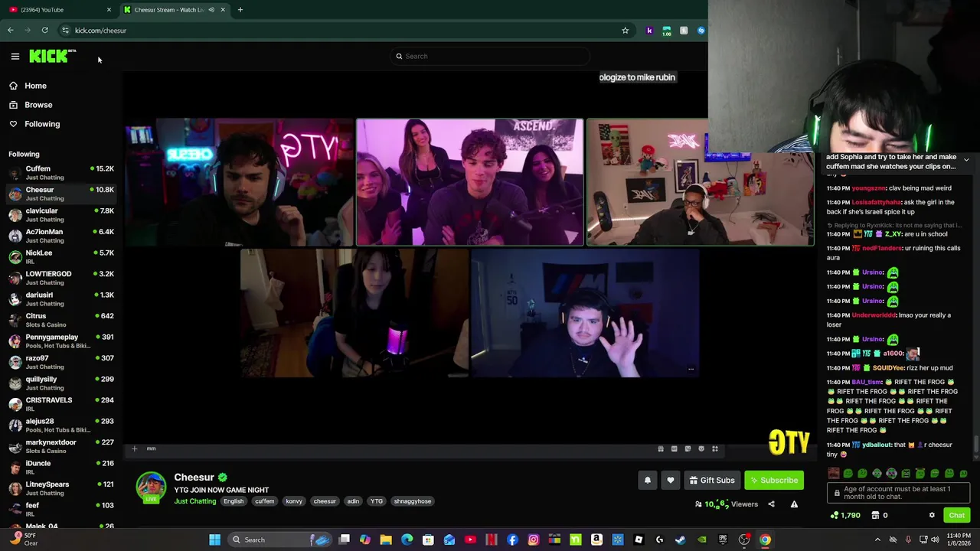Open Instagram from the taskbar

533,540
